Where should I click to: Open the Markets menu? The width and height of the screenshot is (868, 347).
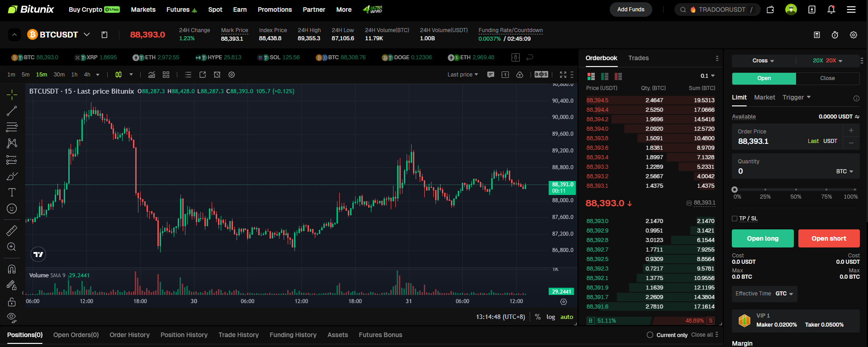(x=143, y=10)
